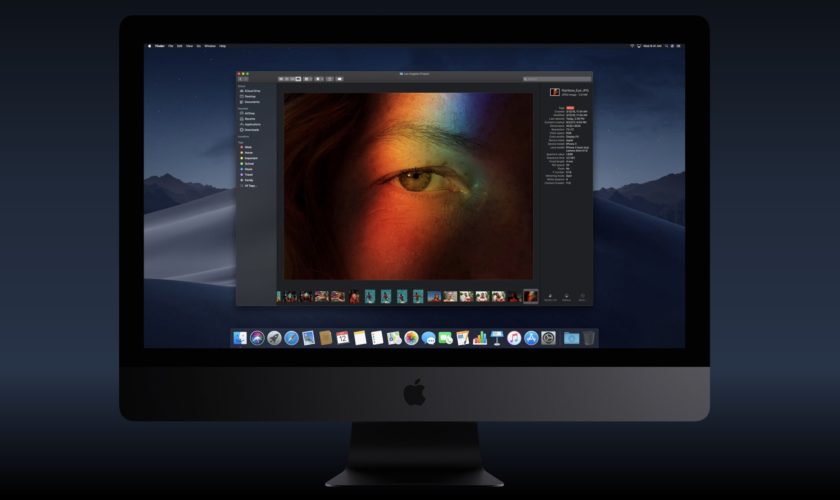Switch to column view in Finder toolbar
This screenshot has height=500, width=840.
(x=292, y=79)
